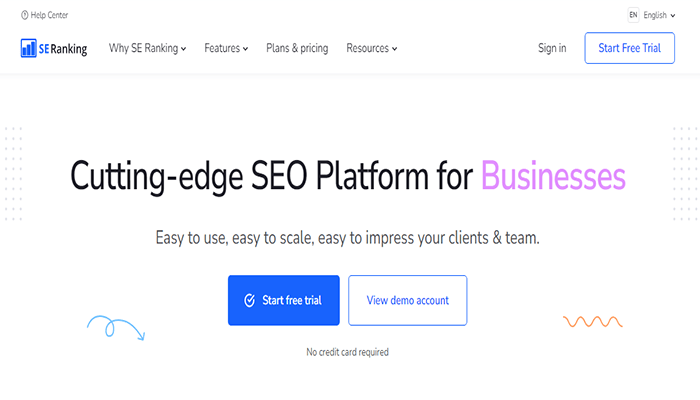Click the Sign in link
The height and width of the screenshot is (400, 700).
[552, 48]
